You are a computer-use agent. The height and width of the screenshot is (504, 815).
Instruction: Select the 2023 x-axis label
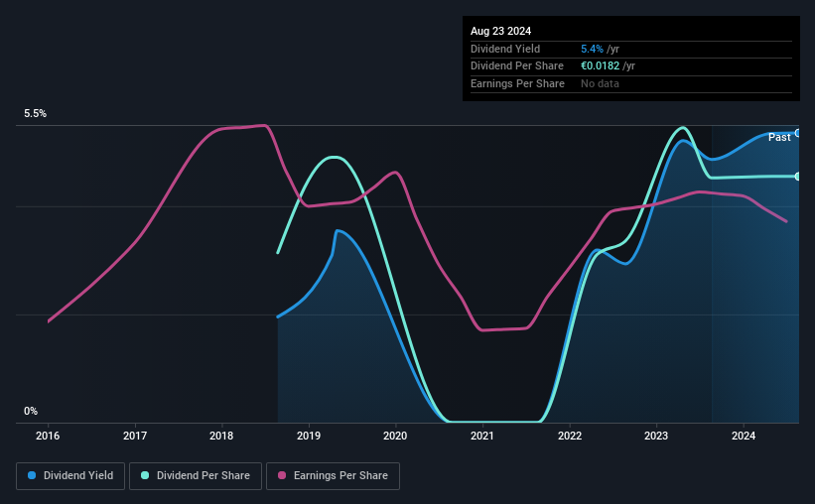(x=656, y=436)
